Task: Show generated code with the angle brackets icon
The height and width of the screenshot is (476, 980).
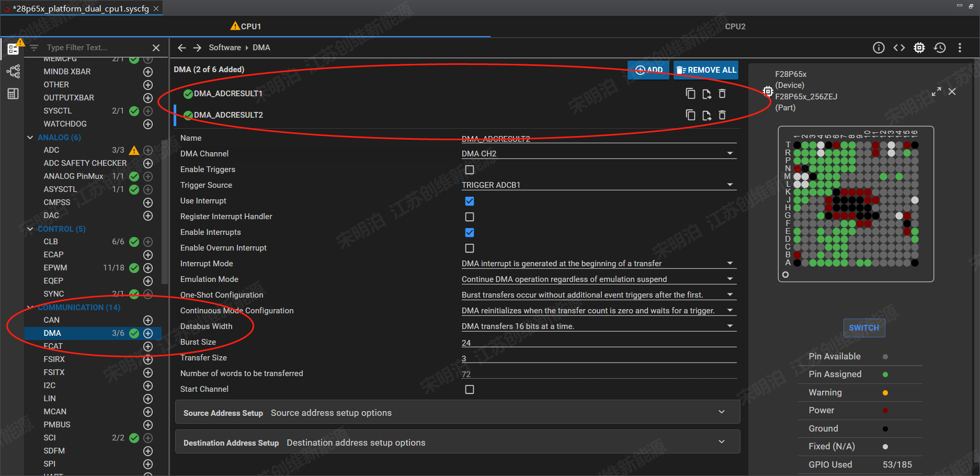Action: (x=899, y=48)
